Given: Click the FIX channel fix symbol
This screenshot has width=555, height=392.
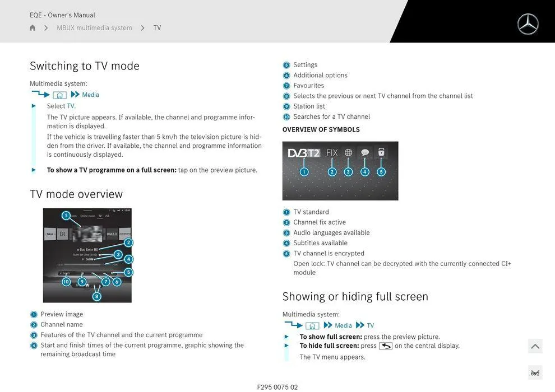Looking at the screenshot, I should pyautogui.click(x=332, y=152).
